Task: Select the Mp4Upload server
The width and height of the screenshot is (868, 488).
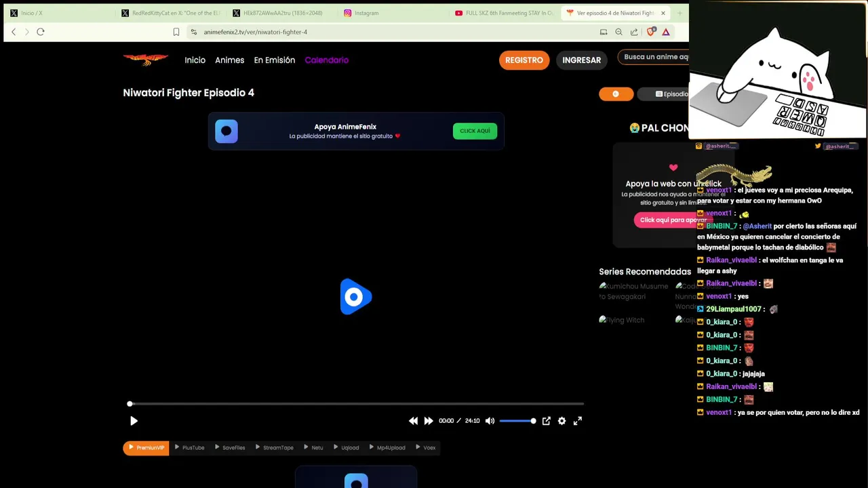Action: tap(387, 448)
